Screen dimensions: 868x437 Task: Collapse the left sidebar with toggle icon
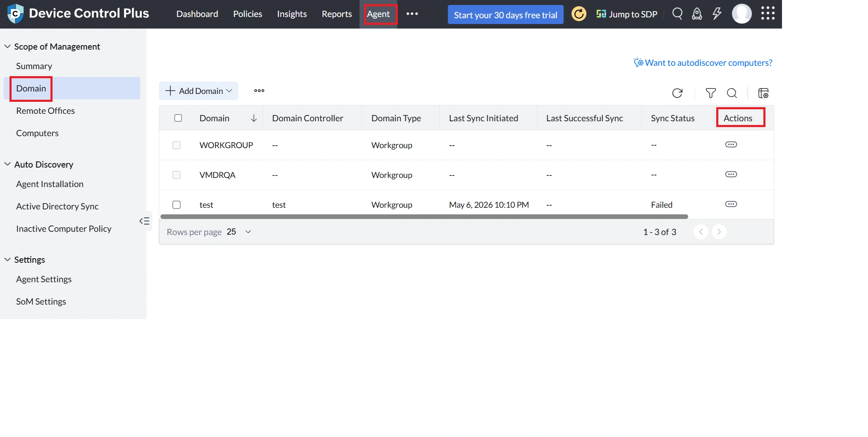click(x=144, y=221)
